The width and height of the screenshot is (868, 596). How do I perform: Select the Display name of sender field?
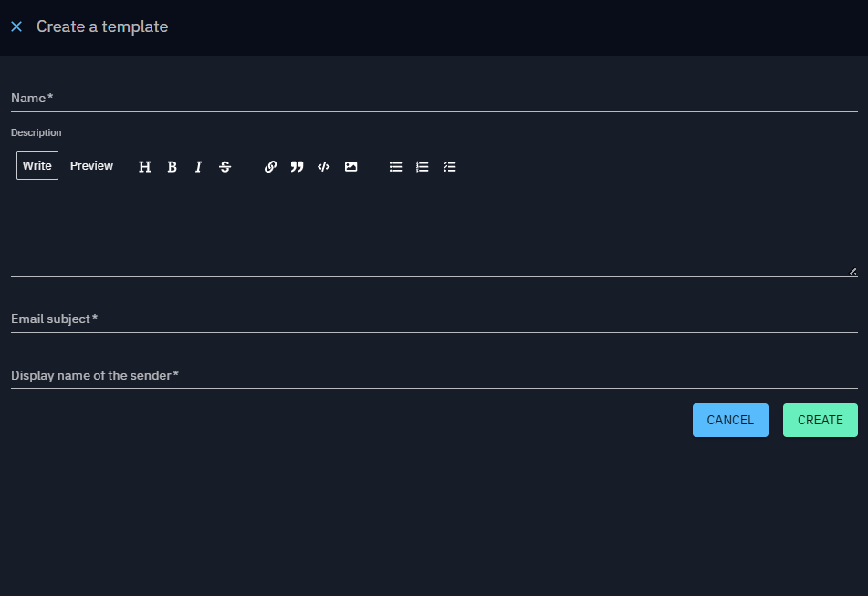coord(434,375)
